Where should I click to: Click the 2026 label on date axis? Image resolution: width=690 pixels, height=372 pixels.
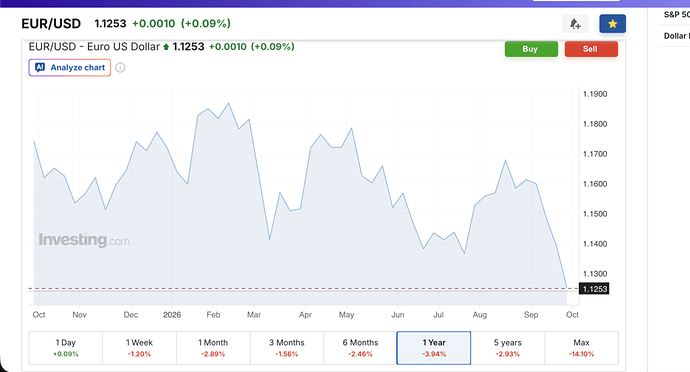(172, 315)
